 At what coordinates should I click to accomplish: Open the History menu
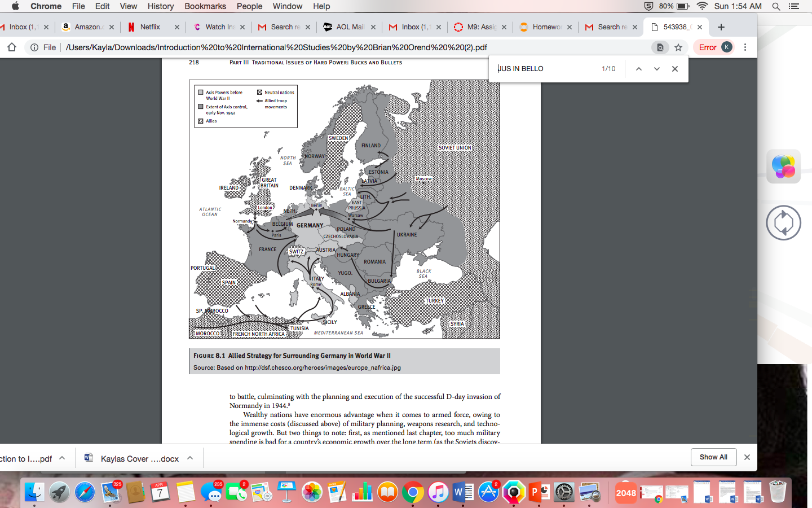click(161, 6)
